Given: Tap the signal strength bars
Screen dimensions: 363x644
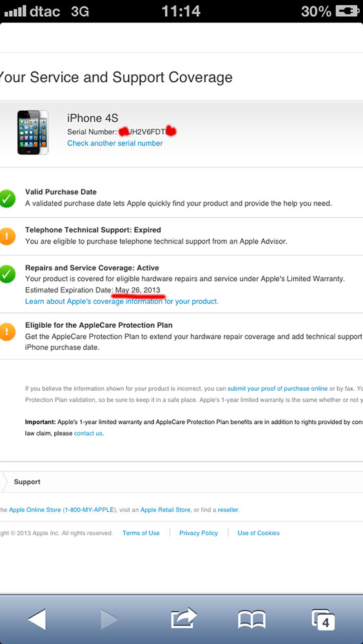Looking at the screenshot, I should tap(15, 11).
